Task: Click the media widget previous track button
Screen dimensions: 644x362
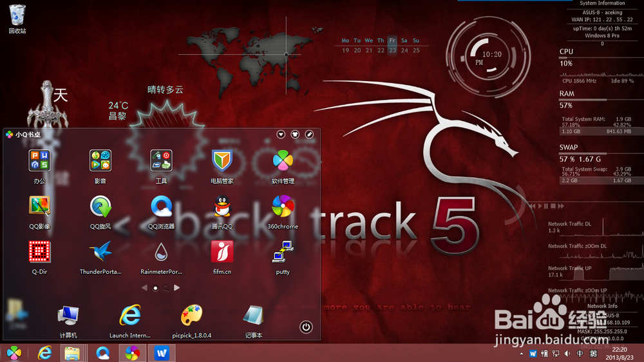Action: tap(533, 206)
